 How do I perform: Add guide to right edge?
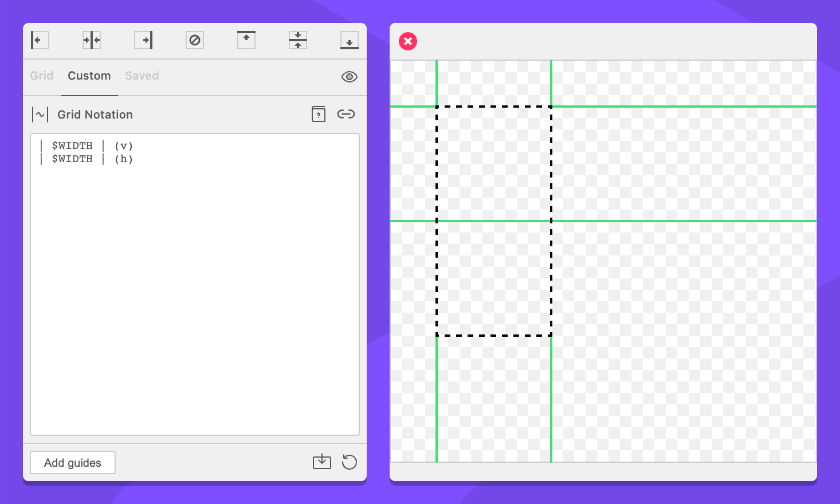[143, 40]
